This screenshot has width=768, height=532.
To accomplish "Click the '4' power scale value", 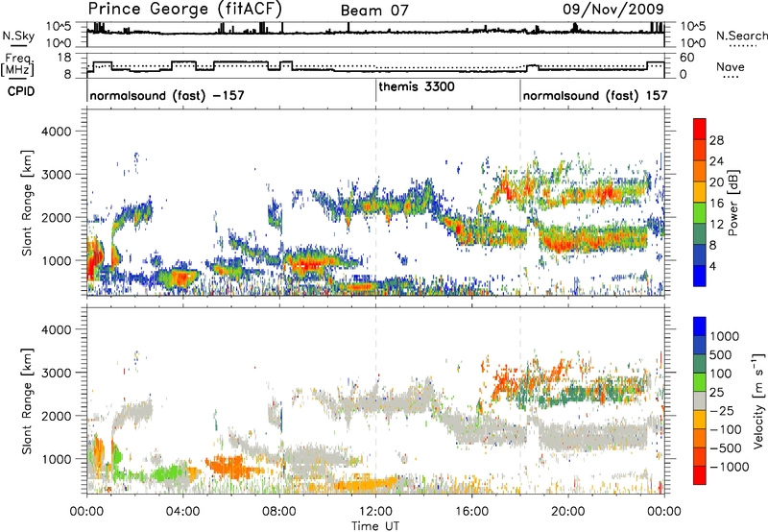I will (x=712, y=266).
